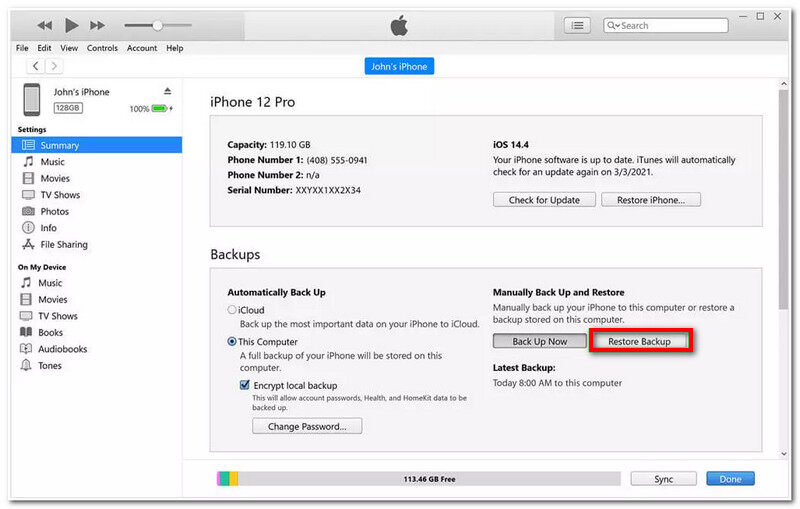Image resolution: width=800 pixels, height=509 pixels.
Task: Click the File Sharing app icon
Action: point(29,244)
